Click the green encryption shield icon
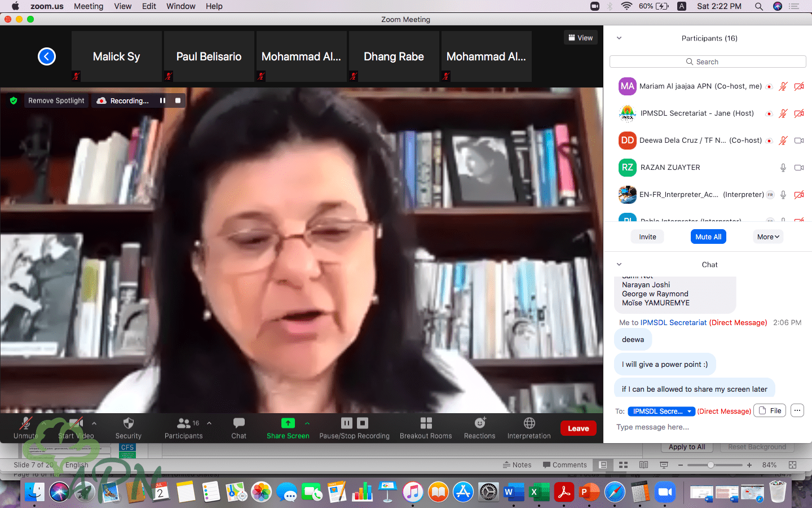This screenshot has height=508, width=812. pyautogui.click(x=14, y=100)
